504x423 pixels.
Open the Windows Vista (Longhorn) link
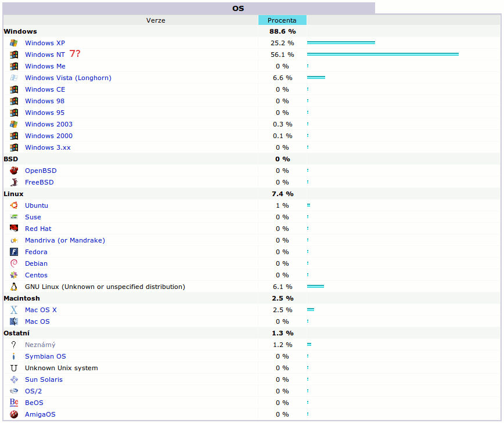(68, 78)
